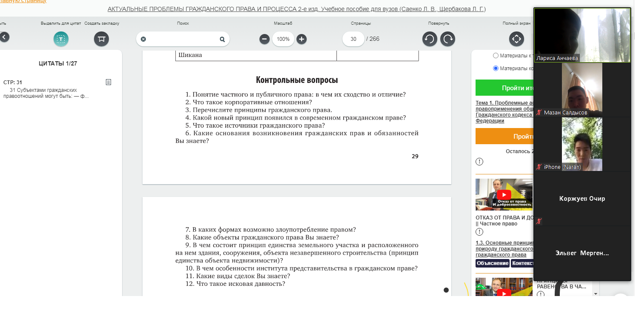The image size is (644, 319).
Task: Click the ЦИТАТЫ 1/27 heading
Action: point(58,64)
